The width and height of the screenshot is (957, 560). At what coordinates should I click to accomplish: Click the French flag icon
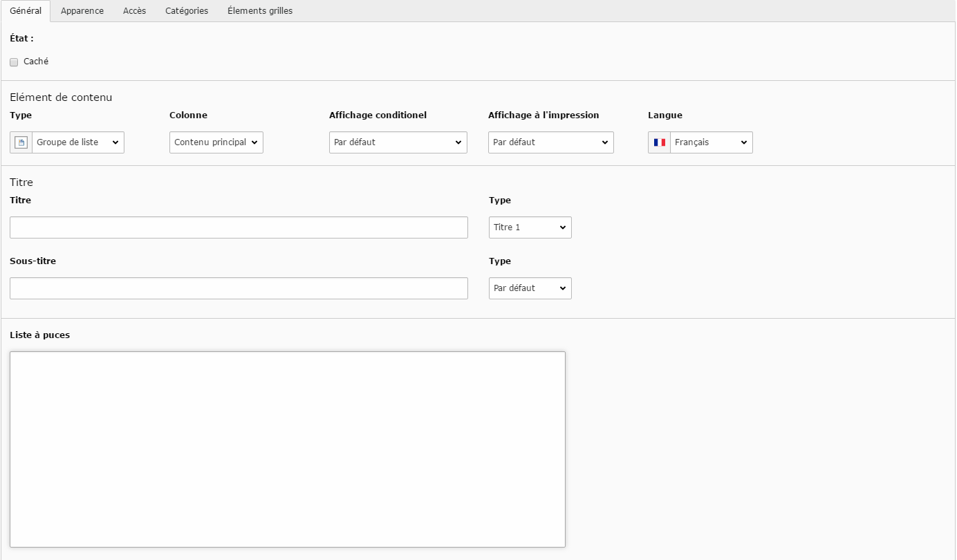660,142
